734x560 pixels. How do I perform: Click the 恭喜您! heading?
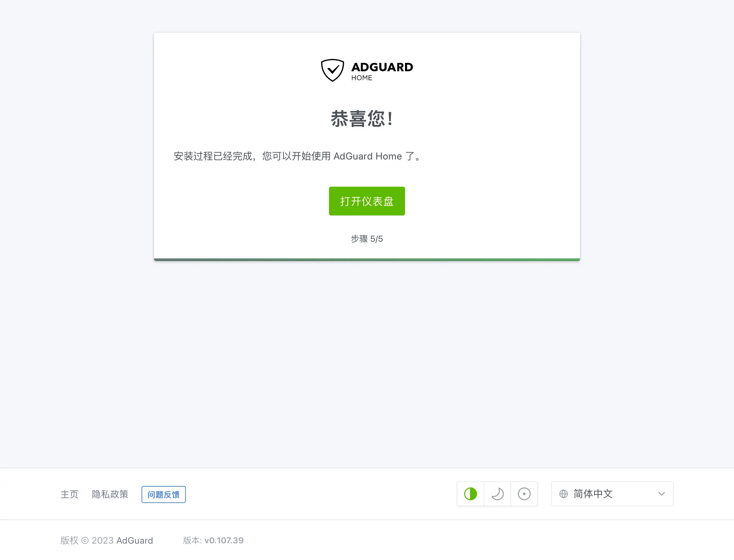(x=362, y=119)
